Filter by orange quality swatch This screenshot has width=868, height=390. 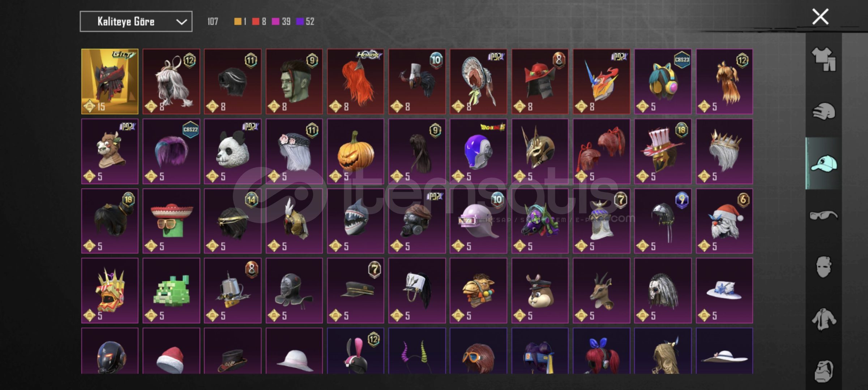[238, 22]
